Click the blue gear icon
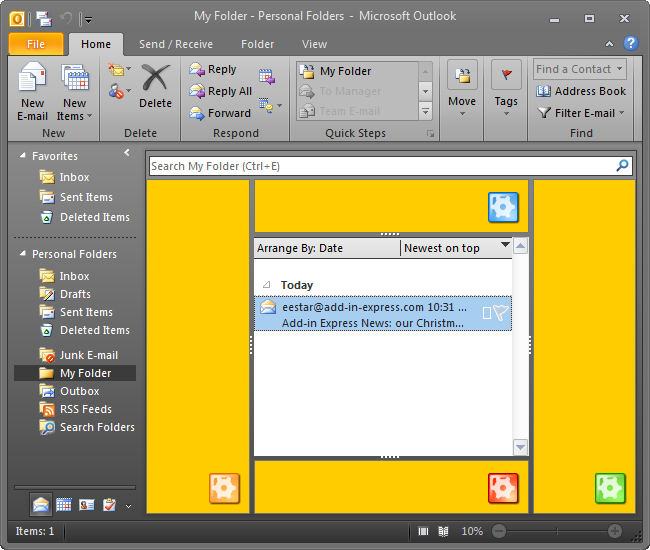Image resolution: width=650 pixels, height=550 pixels. click(x=503, y=207)
